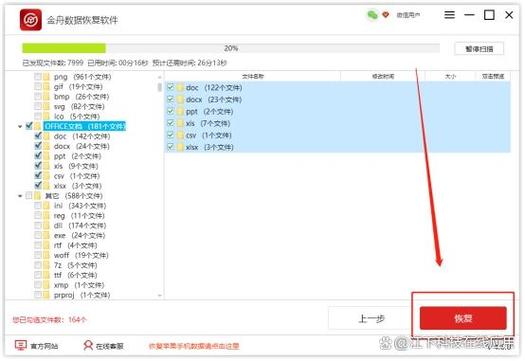Uncheck ppt checkbox in the file list
The height and width of the screenshot is (361, 525).
[171, 111]
